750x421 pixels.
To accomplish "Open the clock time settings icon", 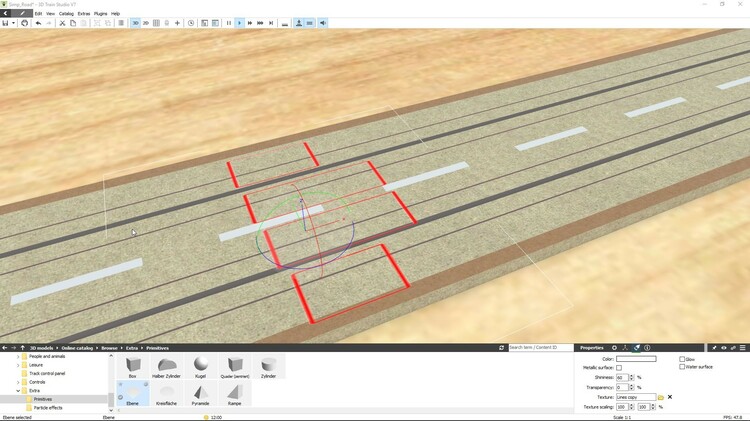I will (191, 23).
